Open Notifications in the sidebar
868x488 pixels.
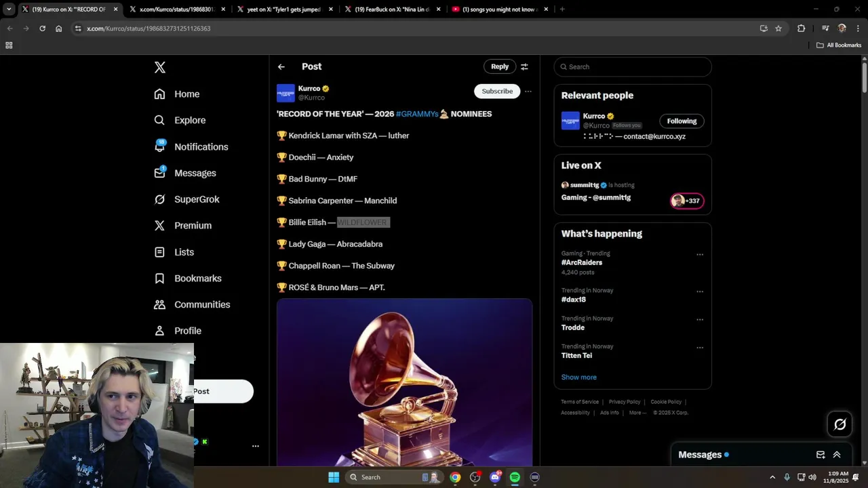tap(191, 146)
